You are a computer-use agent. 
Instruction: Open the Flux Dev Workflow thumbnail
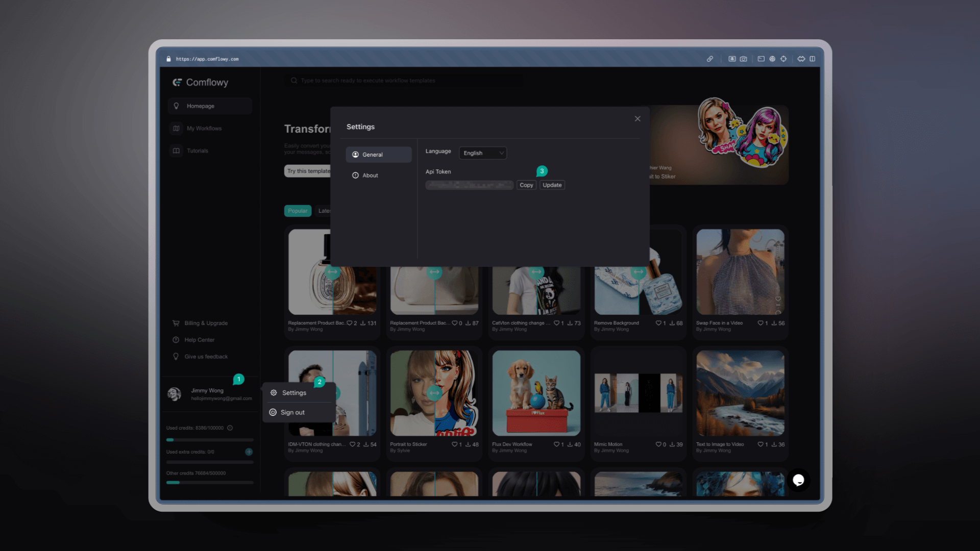[x=536, y=393]
